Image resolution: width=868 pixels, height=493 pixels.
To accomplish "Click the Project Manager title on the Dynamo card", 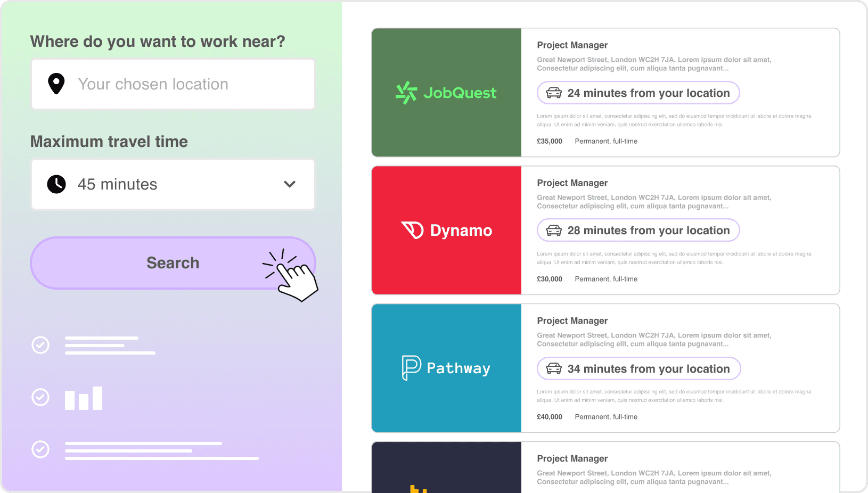I will 572,183.
